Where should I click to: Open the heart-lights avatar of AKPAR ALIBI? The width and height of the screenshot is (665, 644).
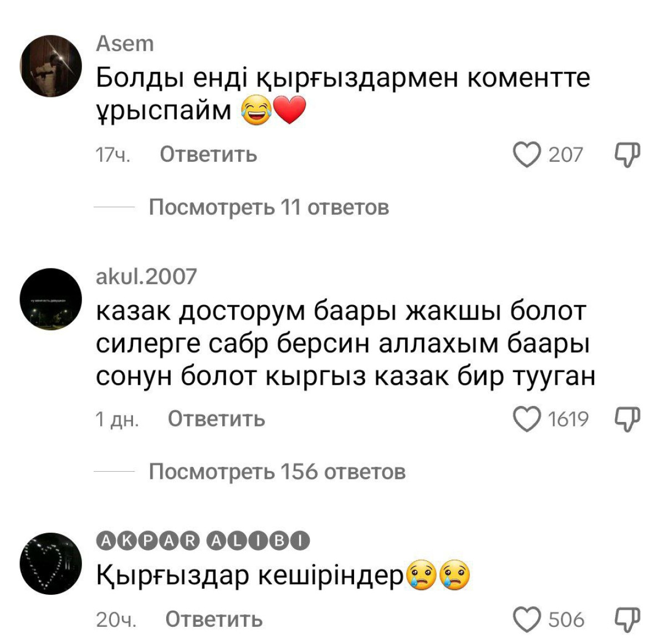(51, 564)
